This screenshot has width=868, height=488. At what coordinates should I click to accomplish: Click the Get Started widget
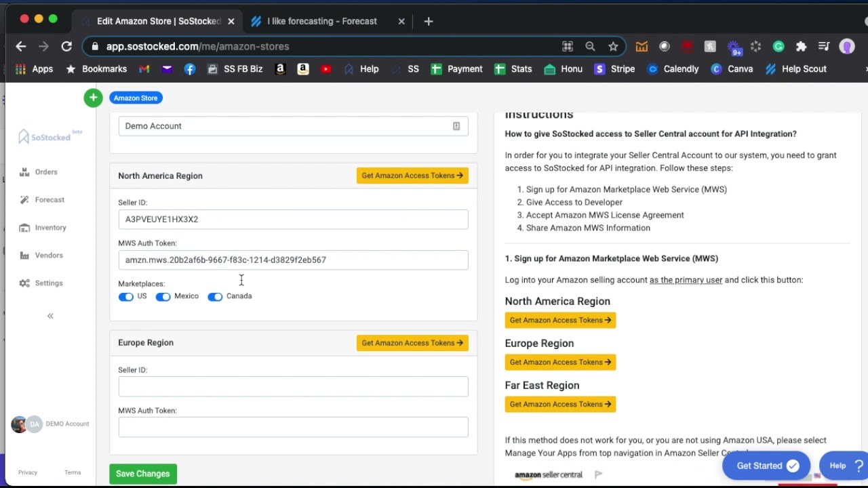pos(766,466)
